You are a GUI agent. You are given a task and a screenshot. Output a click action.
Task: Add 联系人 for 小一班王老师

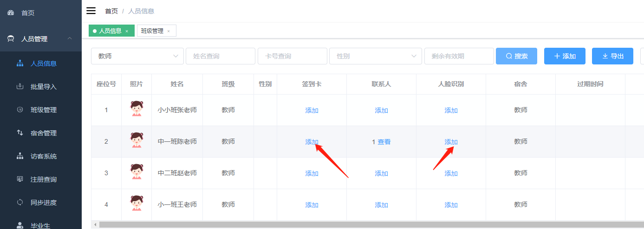point(382,205)
